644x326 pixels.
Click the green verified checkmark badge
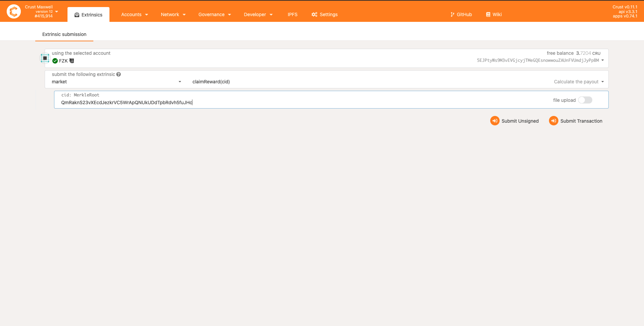coord(55,61)
